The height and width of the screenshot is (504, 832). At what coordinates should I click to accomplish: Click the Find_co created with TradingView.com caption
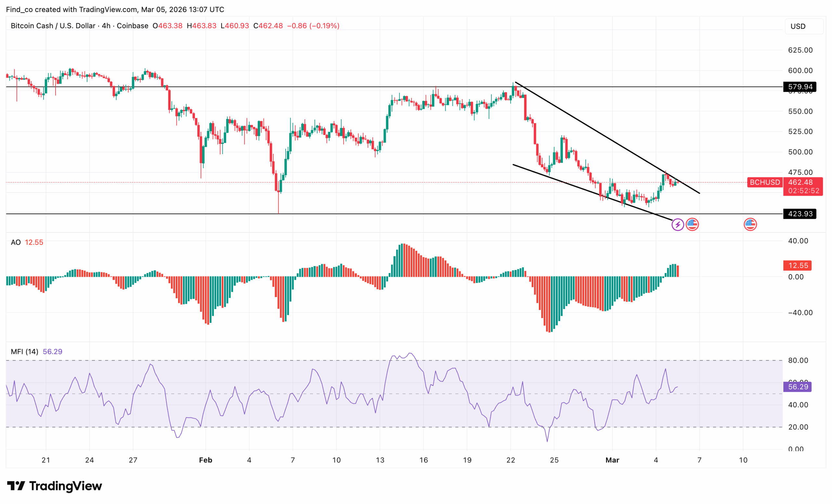click(115, 9)
